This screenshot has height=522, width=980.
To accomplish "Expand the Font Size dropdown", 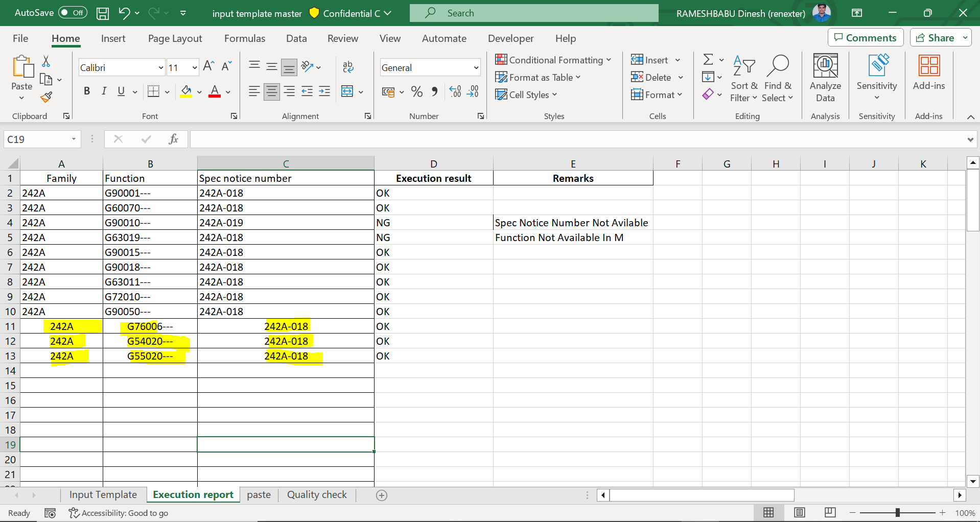I will pos(194,67).
